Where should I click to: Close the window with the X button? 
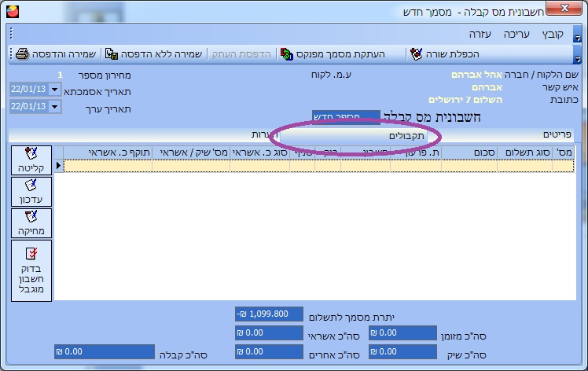[x=564, y=8]
